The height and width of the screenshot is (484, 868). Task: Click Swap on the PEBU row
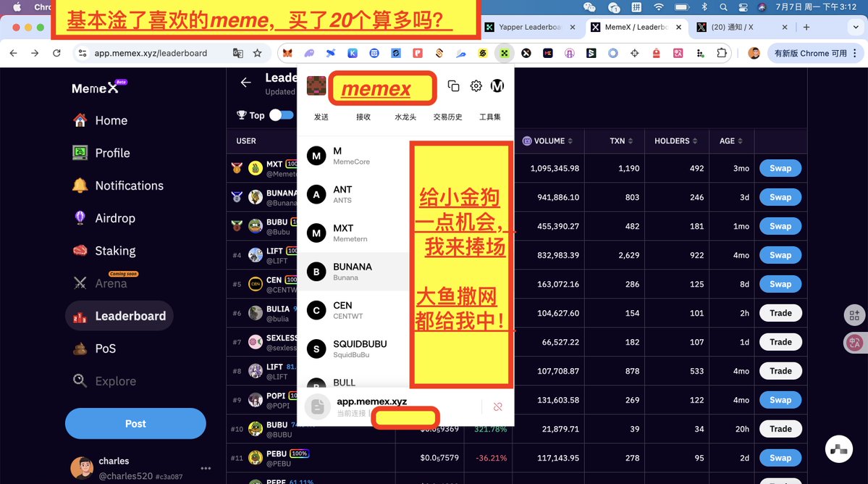click(780, 458)
